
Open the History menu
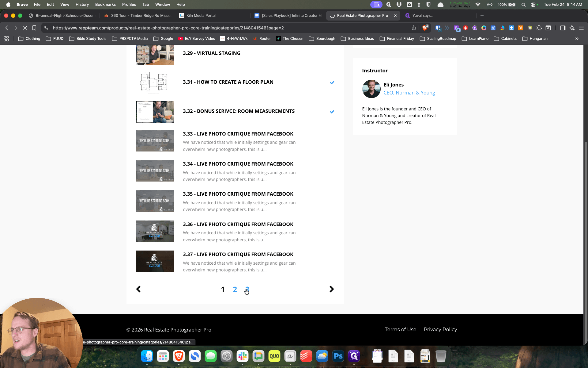tap(82, 5)
